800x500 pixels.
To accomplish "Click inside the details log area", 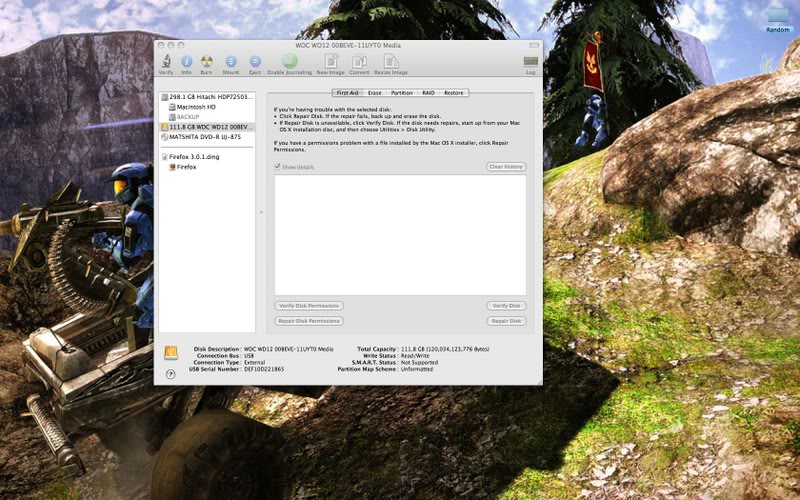I will (x=400, y=235).
